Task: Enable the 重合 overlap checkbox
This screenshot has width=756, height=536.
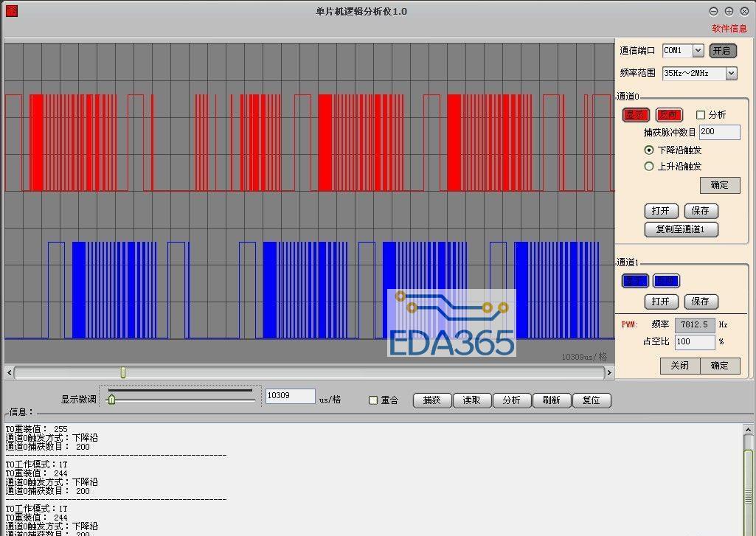Action: [x=372, y=400]
